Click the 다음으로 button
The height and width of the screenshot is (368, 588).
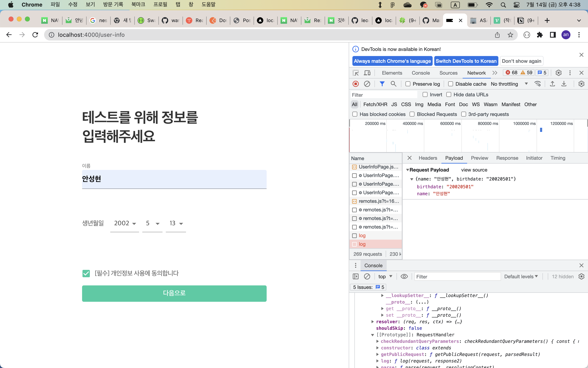(174, 293)
